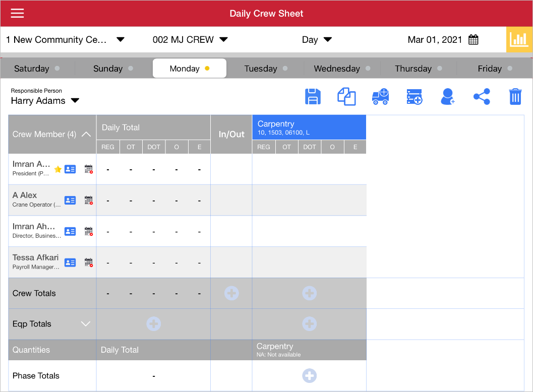Screen dimensions: 533x392
Task: Click In/Out cell for Tessa Afkari
Action: (231, 263)
